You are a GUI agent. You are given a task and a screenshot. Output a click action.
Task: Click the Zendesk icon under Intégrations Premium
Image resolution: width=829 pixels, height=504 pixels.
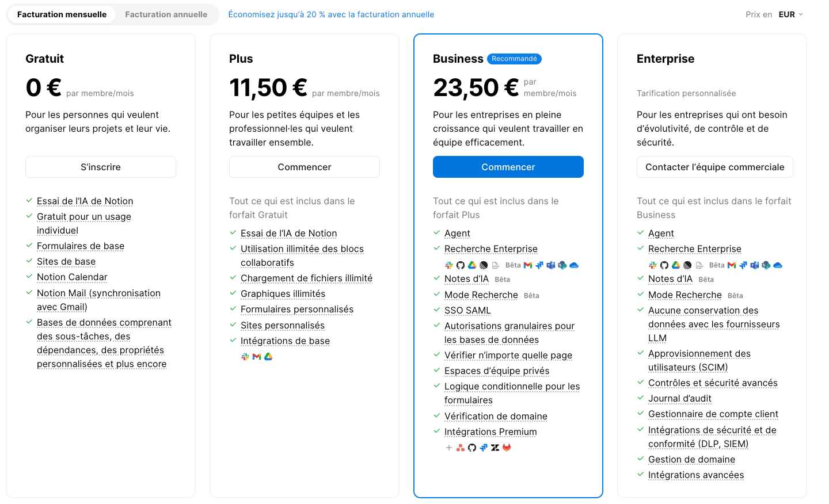[x=494, y=447]
